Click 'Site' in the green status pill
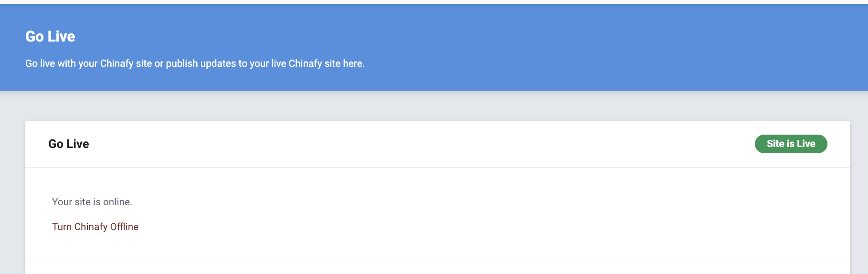This screenshot has height=274, width=868. (x=775, y=144)
